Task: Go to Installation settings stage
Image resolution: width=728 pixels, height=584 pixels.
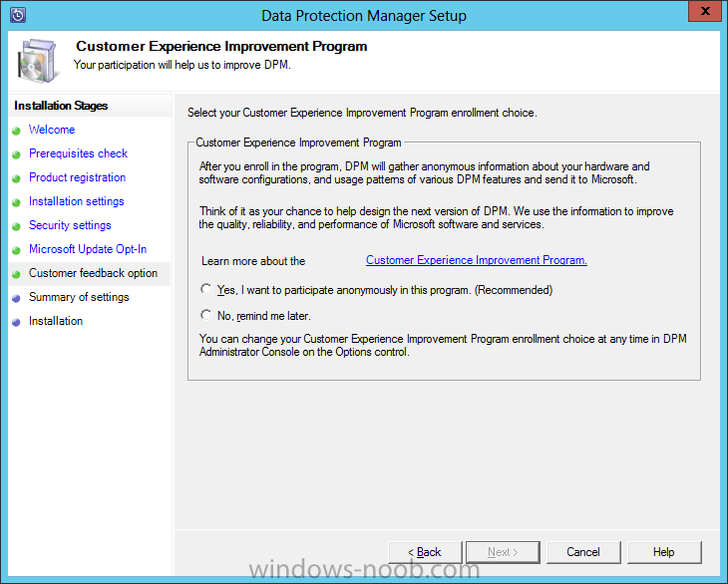Action: [76, 201]
